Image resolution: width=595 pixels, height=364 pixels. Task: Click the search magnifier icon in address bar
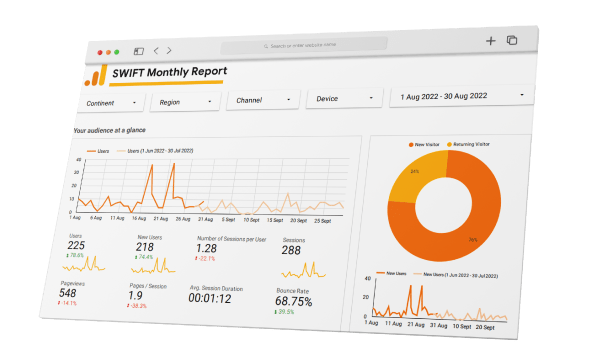pos(266,46)
